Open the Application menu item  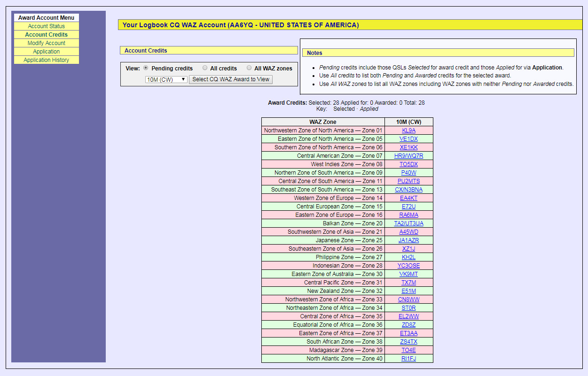pyautogui.click(x=46, y=52)
